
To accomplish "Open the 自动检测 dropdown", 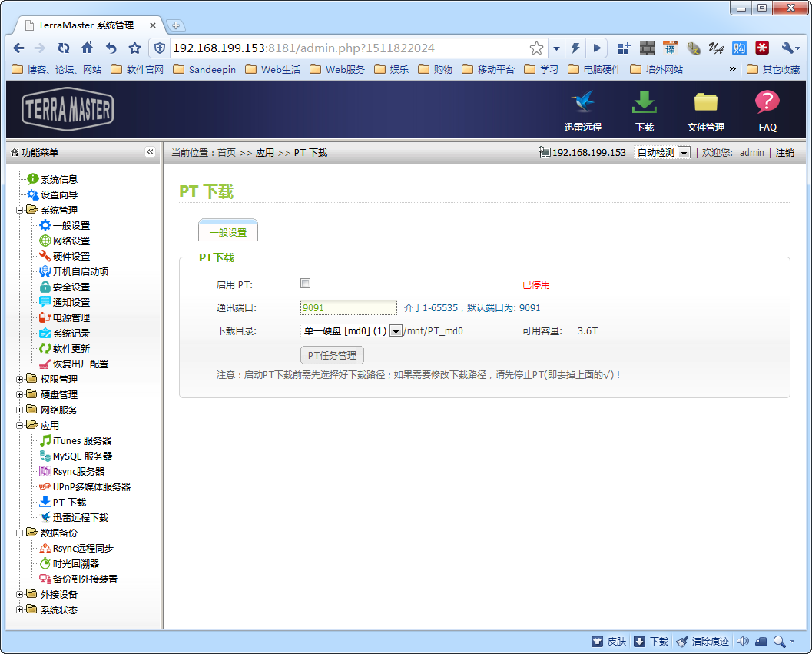I will (x=684, y=153).
